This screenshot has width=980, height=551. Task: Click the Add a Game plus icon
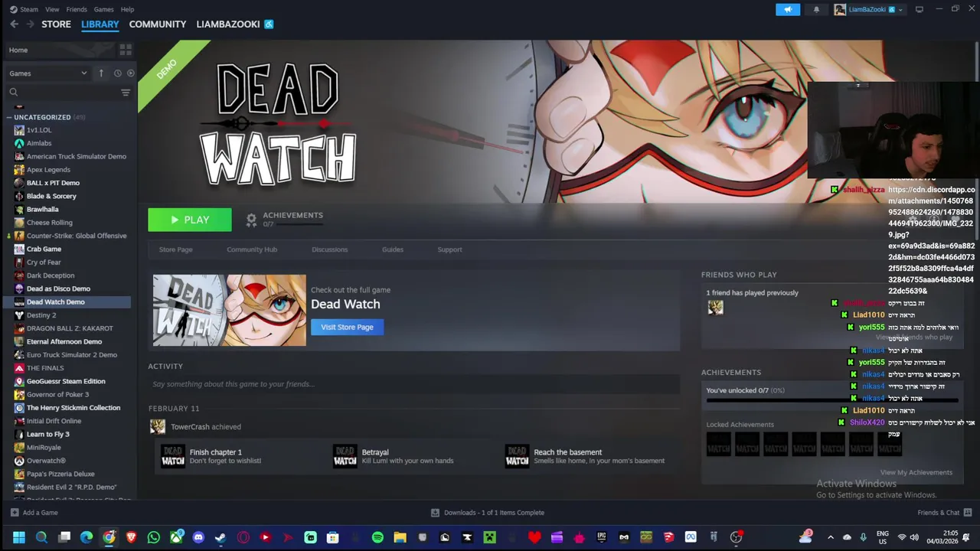pos(15,513)
